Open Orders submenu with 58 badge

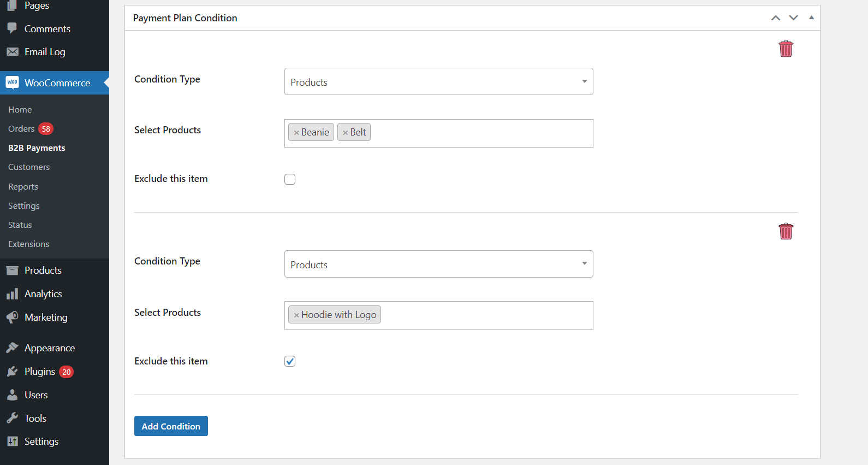pyautogui.click(x=30, y=128)
